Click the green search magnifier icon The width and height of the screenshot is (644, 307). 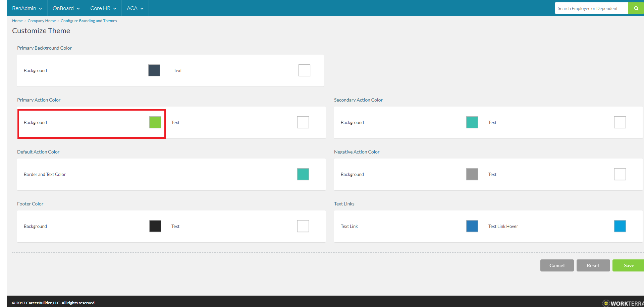[x=636, y=8]
